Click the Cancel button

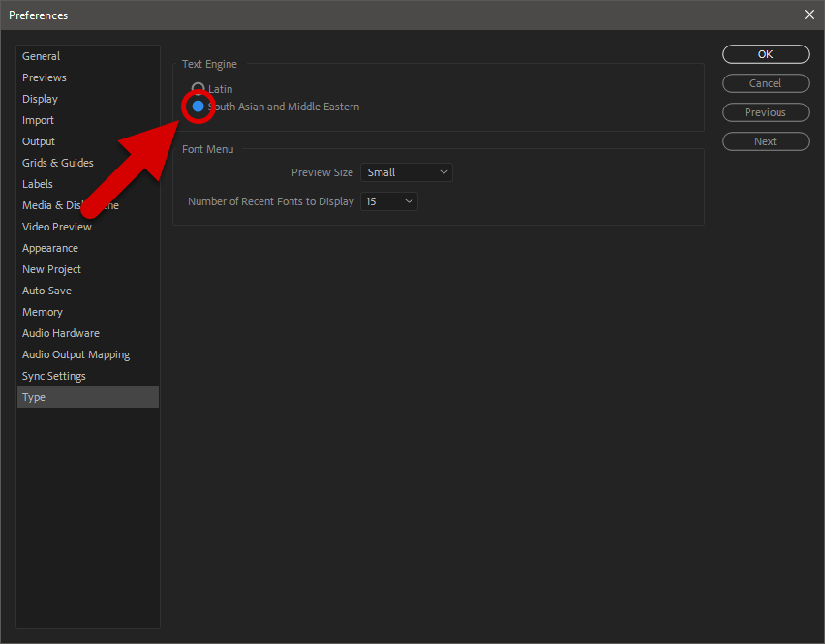coord(765,83)
